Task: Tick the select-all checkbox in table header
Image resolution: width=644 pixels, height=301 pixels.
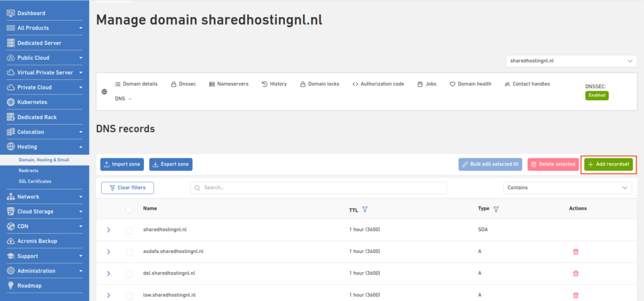Action: tap(130, 209)
